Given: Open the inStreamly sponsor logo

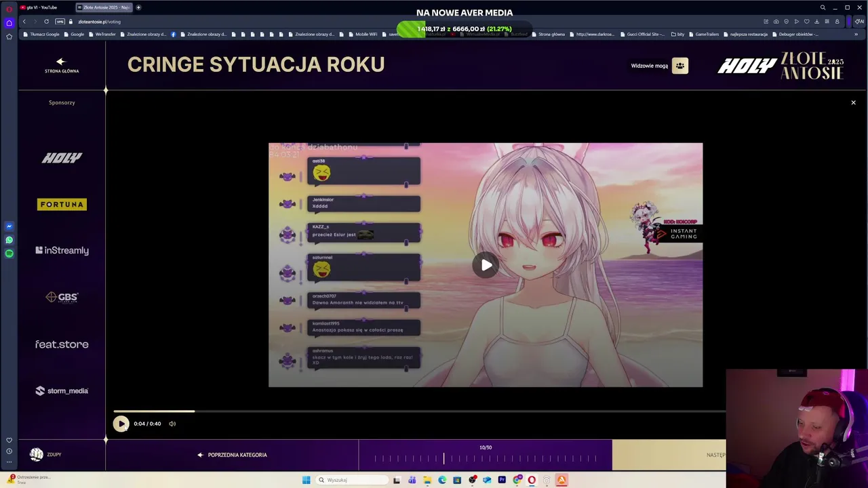Looking at the screenshot, I should click(x=62, y=250).
